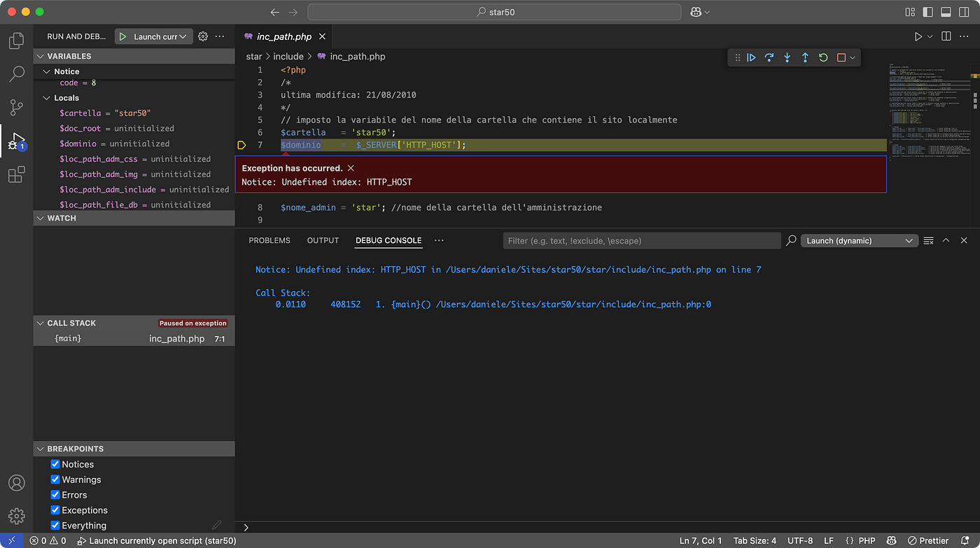Open the Launch configuration dropdown
The height and width of the screenshot is (548, 980).
click(160, 36)
